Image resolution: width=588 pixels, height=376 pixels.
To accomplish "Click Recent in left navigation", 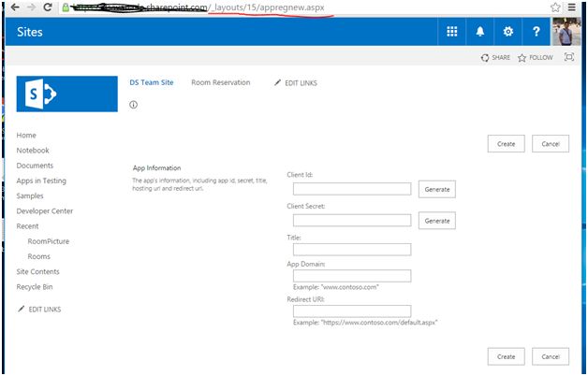I will 27,226.
